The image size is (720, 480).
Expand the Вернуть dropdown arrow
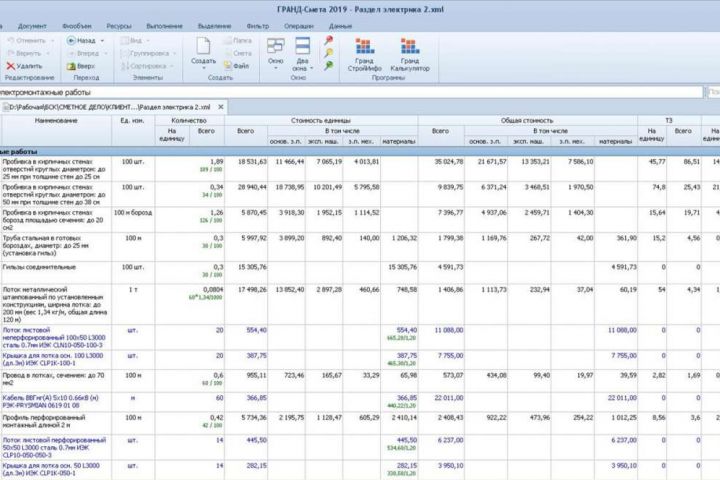(x=47, y=54)
